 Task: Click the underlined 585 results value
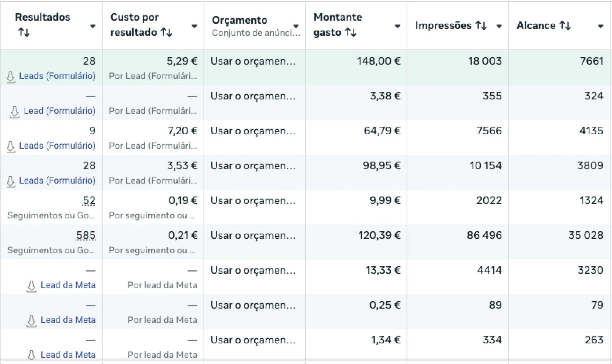[x=86, y=235]
